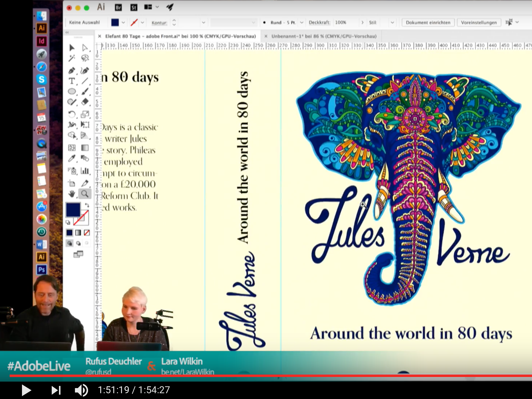Select the Eraser tool

point(85,102)
